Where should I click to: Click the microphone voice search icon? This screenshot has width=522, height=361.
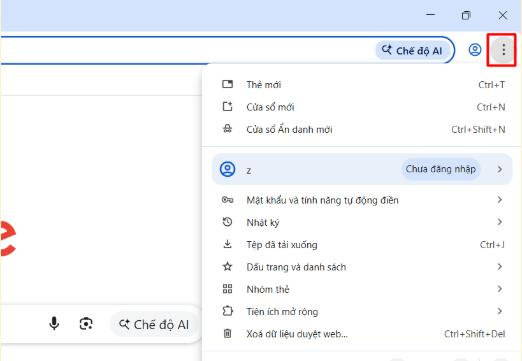[54, 324]
